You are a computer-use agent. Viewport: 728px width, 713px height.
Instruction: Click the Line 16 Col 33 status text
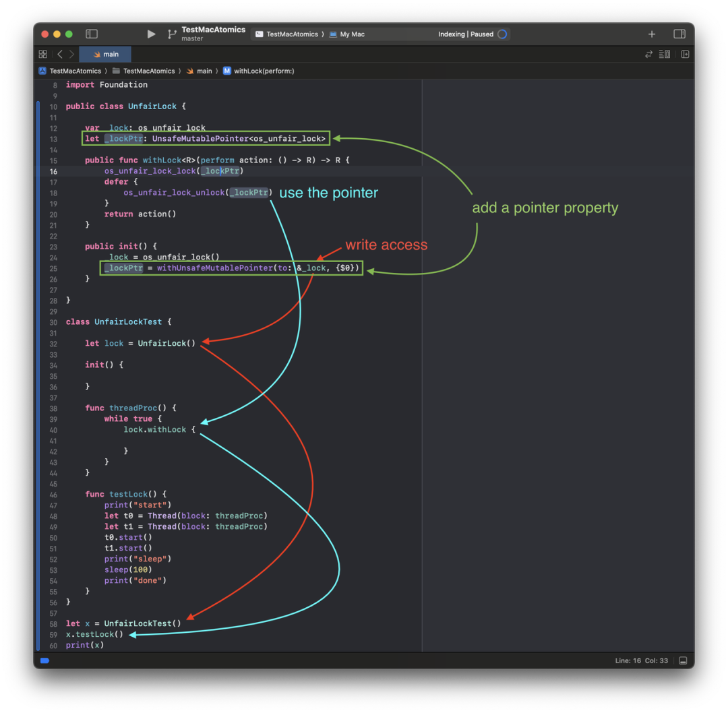(x=641, y=660)
